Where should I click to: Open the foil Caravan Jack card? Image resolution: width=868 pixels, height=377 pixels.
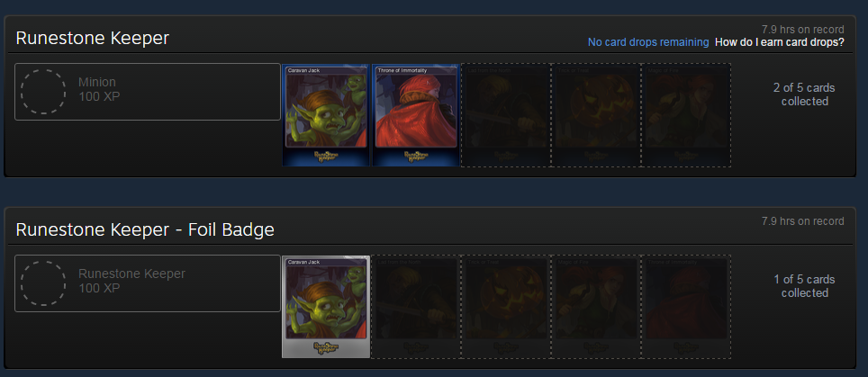pos(326,307)
